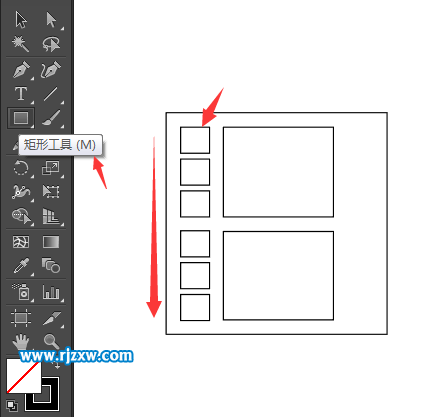
Task: Choose the Rotate tool
Action: (x=21, y=168)
